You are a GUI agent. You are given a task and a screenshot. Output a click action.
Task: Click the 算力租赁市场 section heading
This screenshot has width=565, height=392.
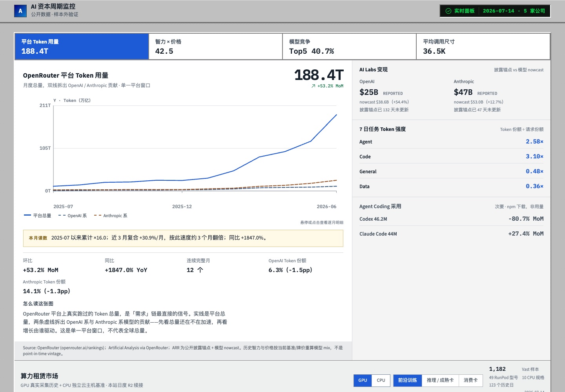tap(39, 376)
